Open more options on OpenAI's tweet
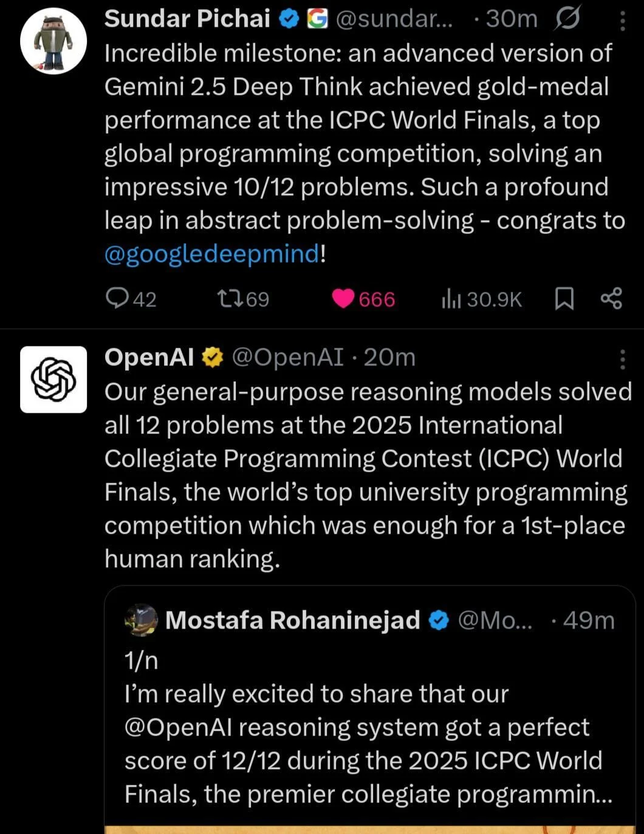The height and width of the screenshot is (834, 644). tap(622, 359)
